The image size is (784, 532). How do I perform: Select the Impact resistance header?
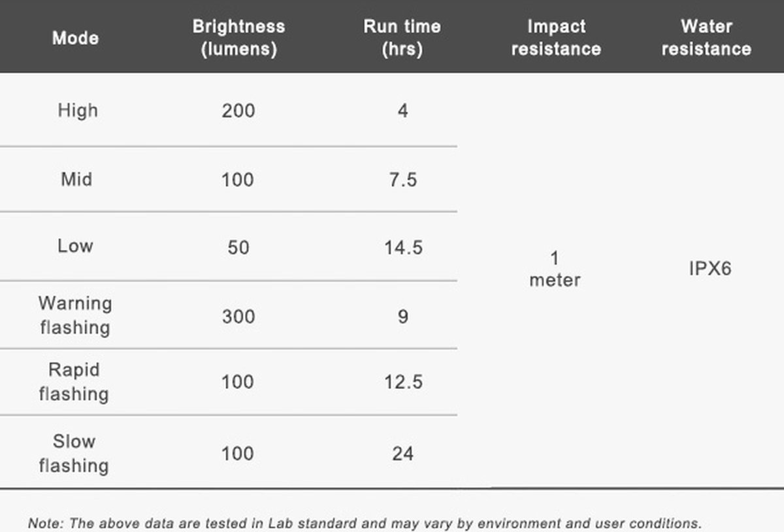[556, 37]
